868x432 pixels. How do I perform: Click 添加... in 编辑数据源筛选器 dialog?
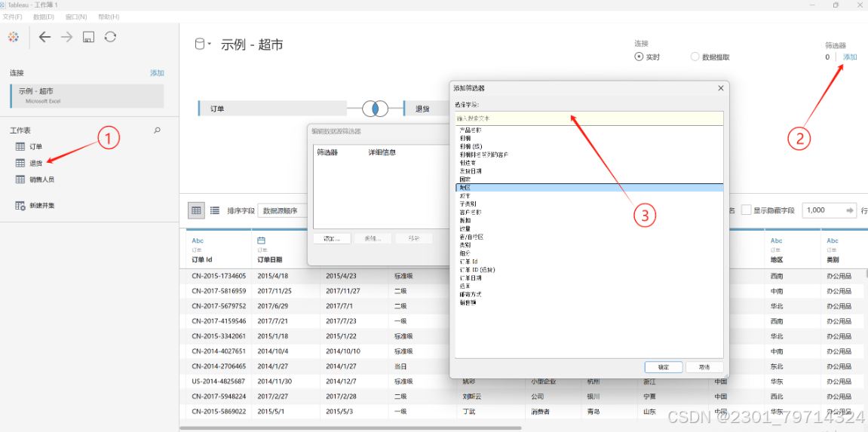(x=331, y=238)
